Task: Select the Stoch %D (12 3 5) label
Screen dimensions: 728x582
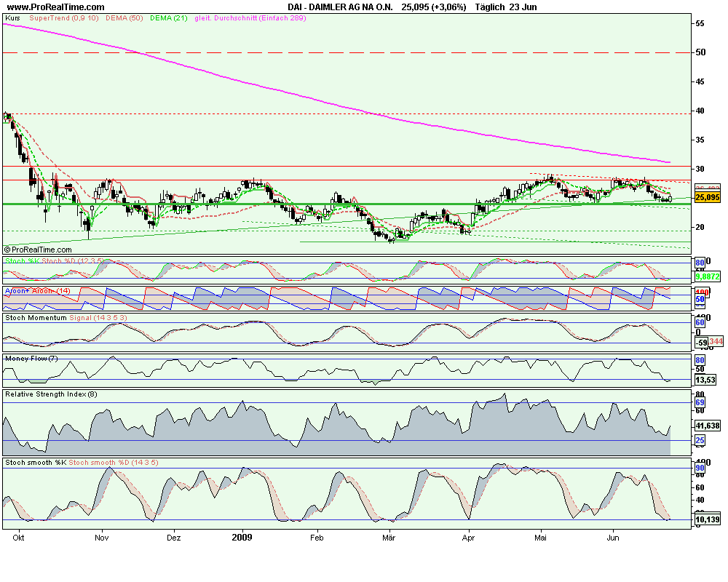Action: click(x=74, y=261)
